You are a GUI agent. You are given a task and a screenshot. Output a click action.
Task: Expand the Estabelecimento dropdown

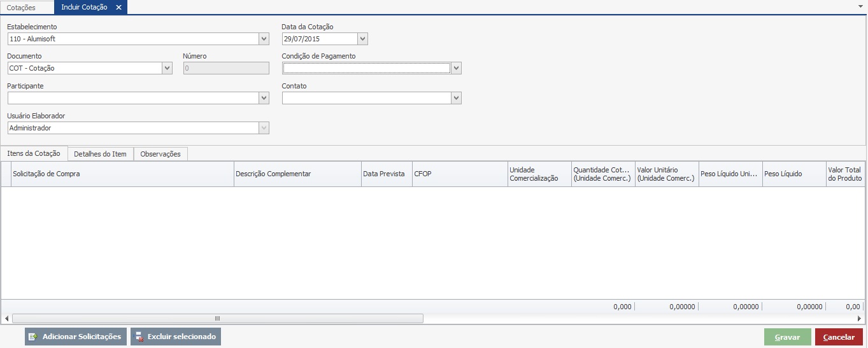pos(264,39)
